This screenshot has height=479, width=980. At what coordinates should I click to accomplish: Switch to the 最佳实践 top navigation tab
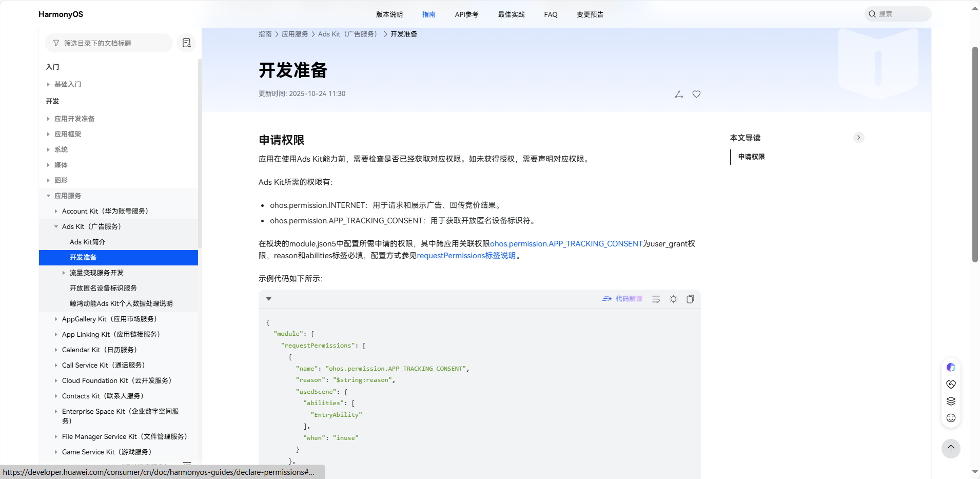(511, 14)
